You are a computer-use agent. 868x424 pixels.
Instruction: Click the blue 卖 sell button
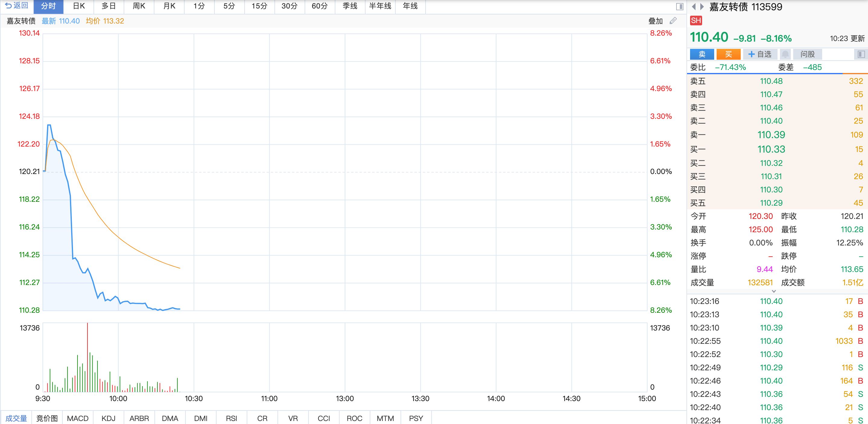[x=702, y=54]
